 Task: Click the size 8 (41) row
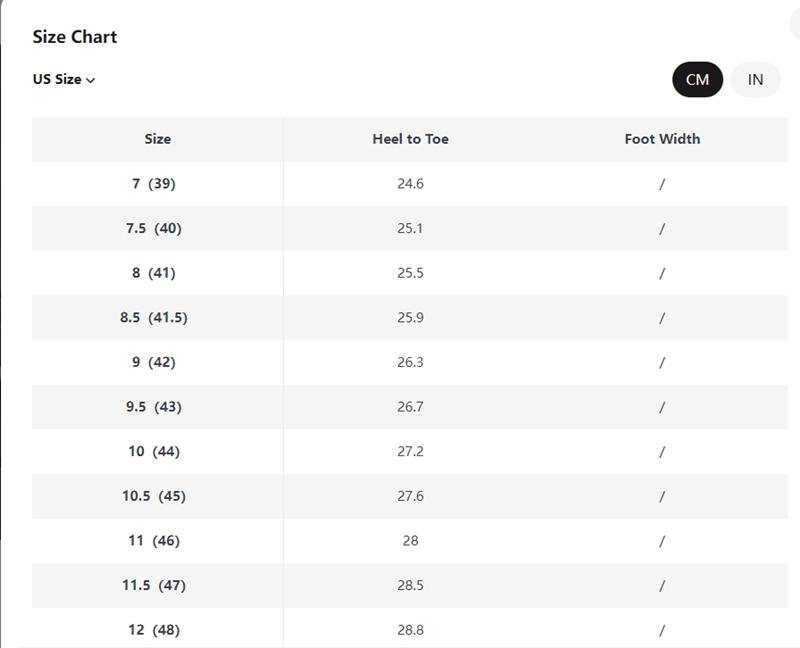coord(410,273)
